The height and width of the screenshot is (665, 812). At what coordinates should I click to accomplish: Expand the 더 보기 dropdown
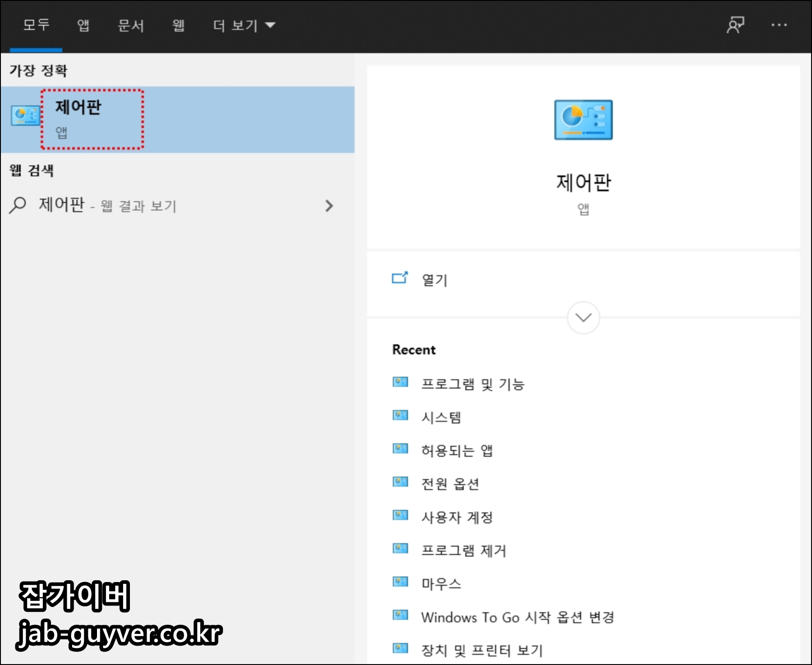coord(244,25)
